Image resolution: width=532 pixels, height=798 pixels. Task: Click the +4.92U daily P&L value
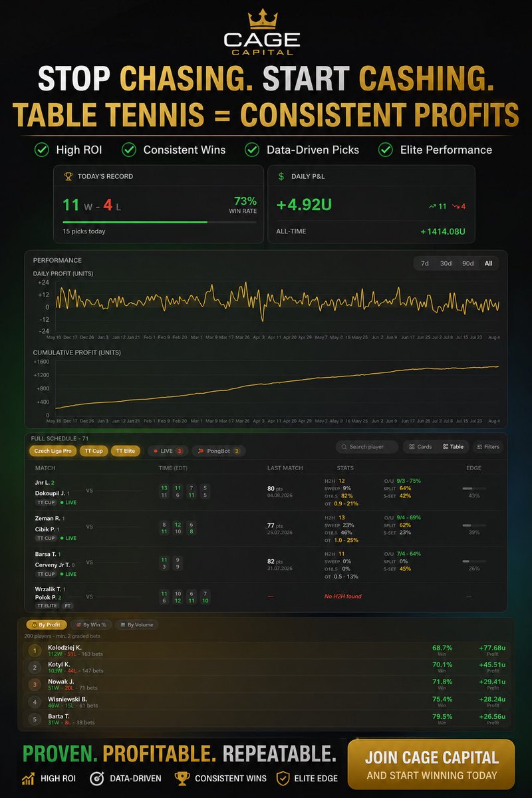click(304, 205)
